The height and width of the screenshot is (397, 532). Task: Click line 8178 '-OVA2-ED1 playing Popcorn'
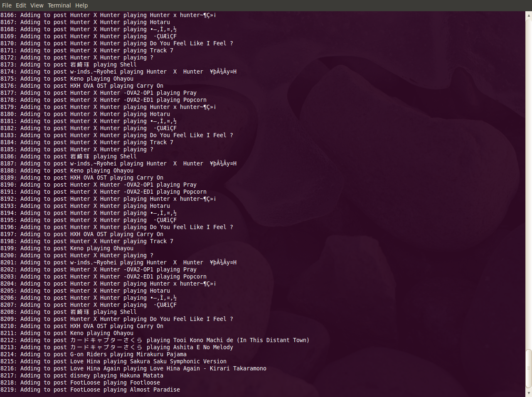tap(165, 100)
